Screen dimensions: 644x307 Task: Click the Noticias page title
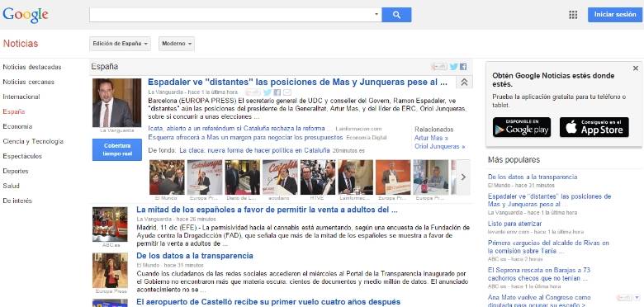(x=20, y=44)
